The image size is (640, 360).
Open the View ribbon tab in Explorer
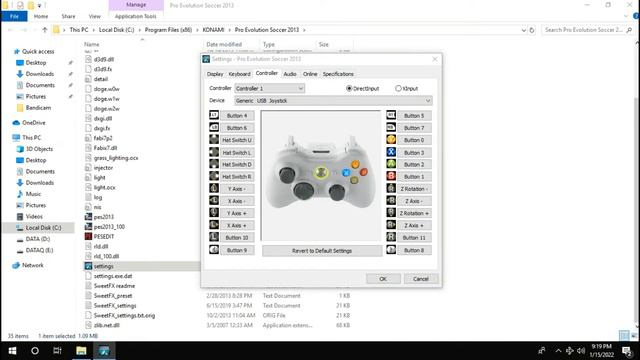point(94,16)
